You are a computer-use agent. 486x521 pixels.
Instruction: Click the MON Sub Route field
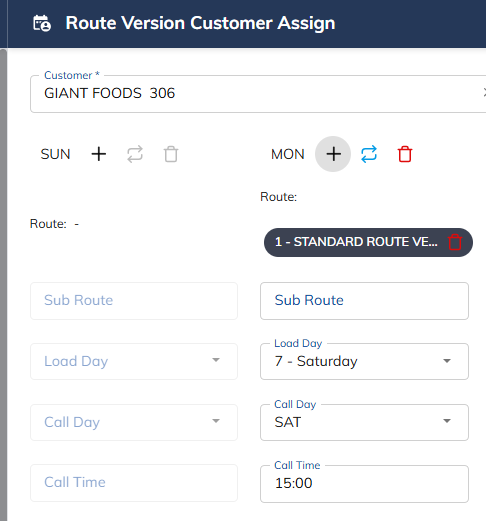(x=364, y=301)
